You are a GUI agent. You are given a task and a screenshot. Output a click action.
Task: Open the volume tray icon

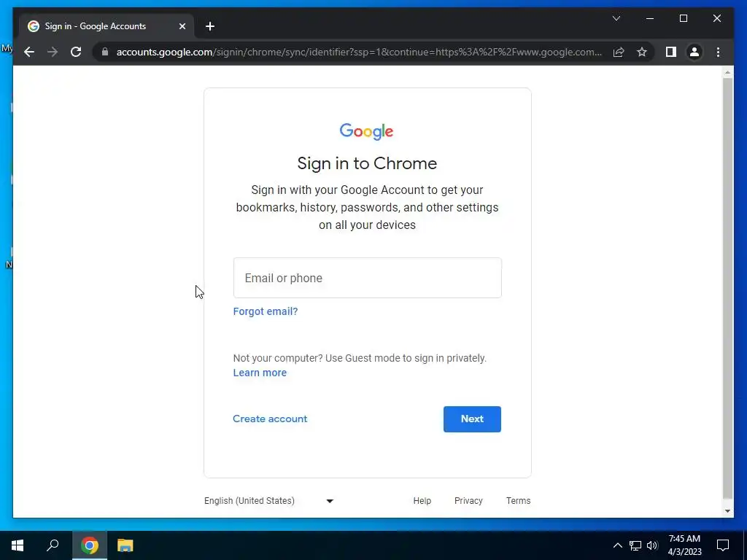tap(652, 545)
